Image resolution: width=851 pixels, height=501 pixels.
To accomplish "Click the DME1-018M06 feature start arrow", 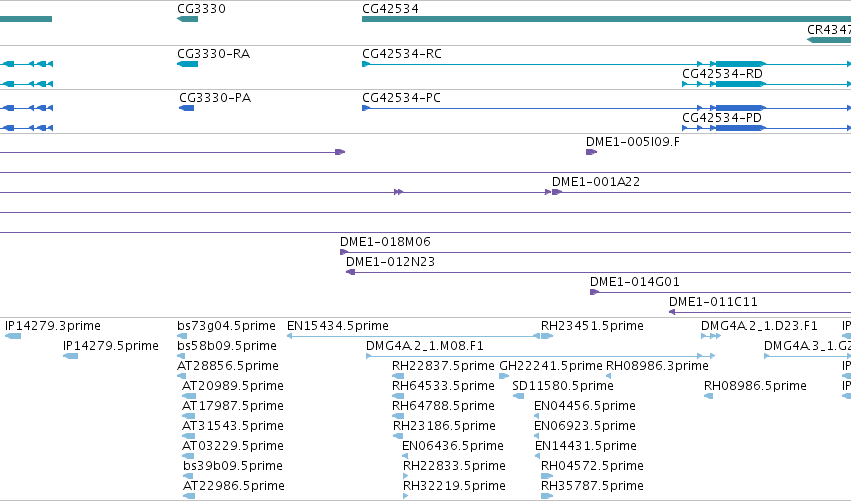I will click(x=344, y=252).
